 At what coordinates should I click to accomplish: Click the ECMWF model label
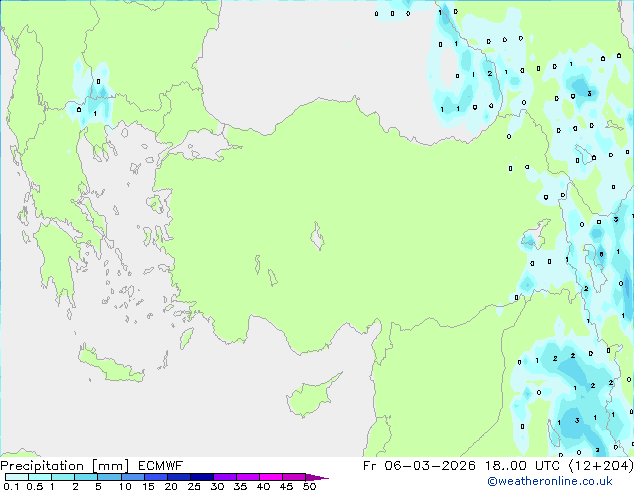pos(161,466)
